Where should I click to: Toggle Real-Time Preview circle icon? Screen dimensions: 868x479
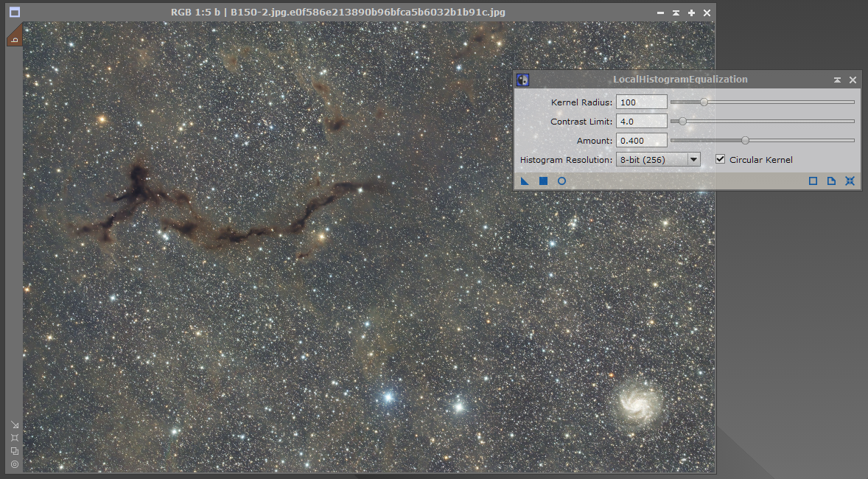(561, 181)
